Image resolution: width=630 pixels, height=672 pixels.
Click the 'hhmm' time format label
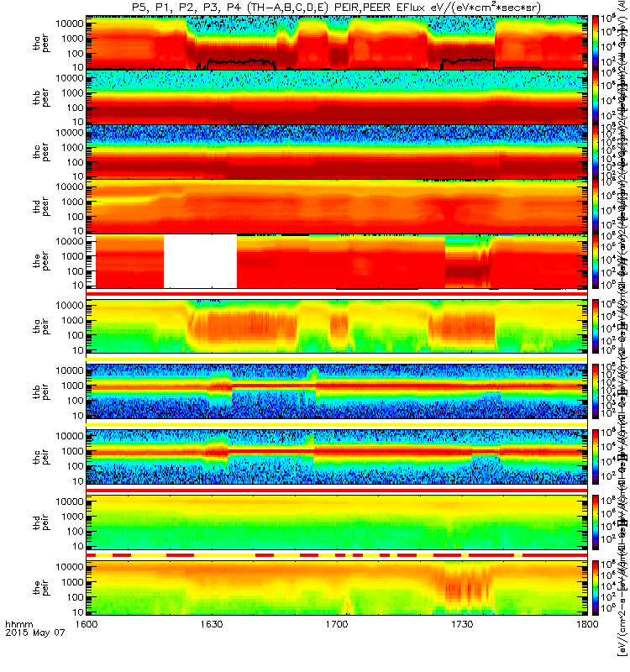(x=18, y=624)
